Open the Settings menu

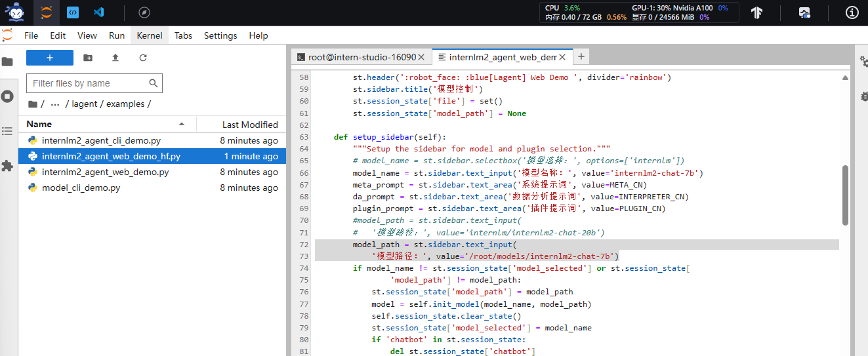220,35
